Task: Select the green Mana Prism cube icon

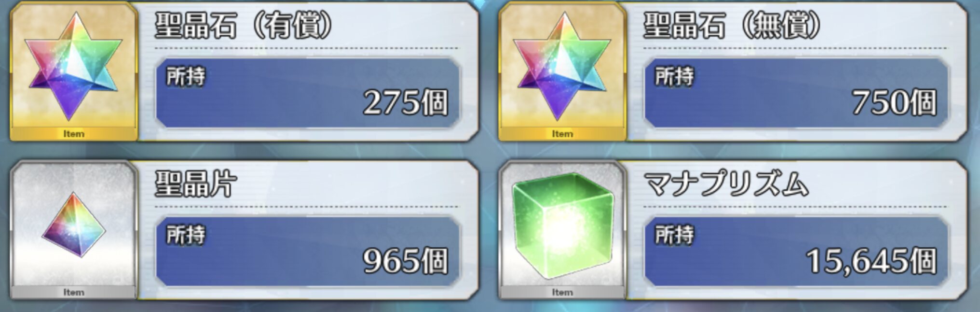Action: click(562, 226)
